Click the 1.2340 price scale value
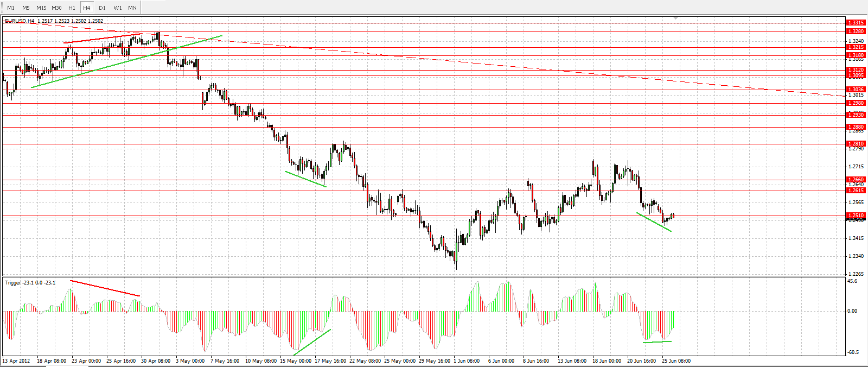Image resolution: width=868 pixels, height=367 pixels. pyautogui.click(x=856, y=256)
